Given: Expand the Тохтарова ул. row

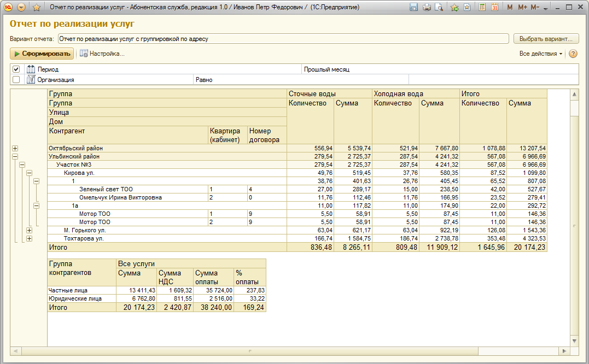Looking at the screenshot, I should point(30,238).
